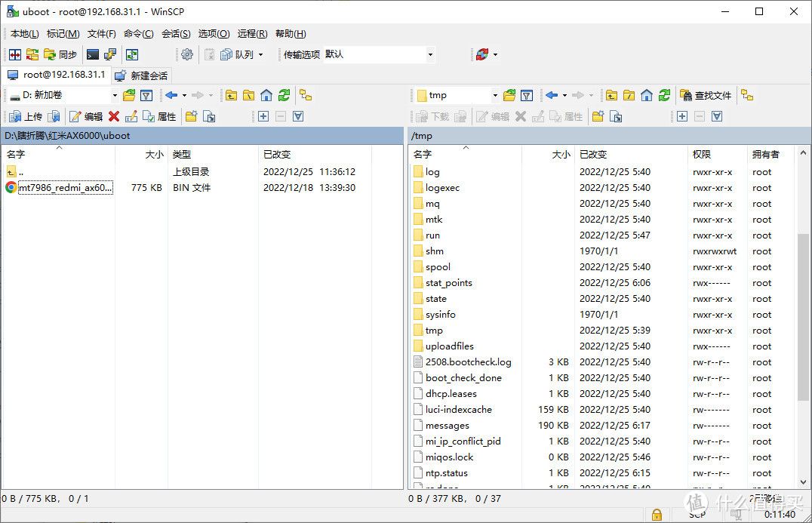Select the remote uploadfiles folder
The image size is (812, 523).
(x=449, y=346)
